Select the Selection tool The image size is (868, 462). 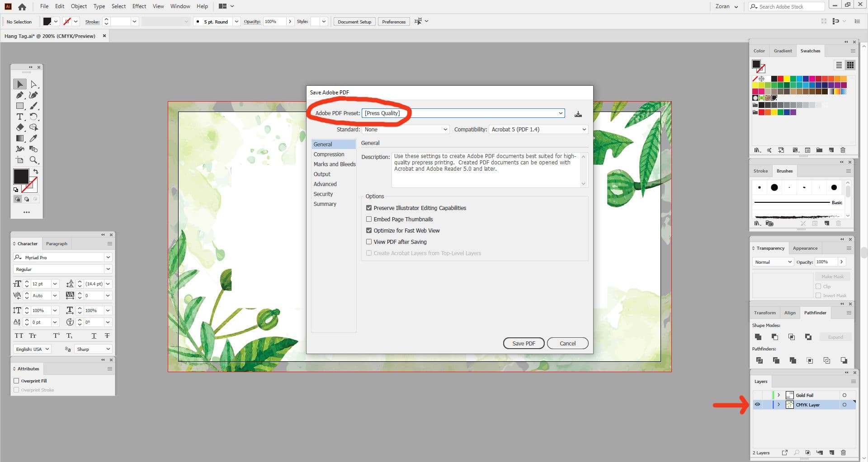(19, 84)
